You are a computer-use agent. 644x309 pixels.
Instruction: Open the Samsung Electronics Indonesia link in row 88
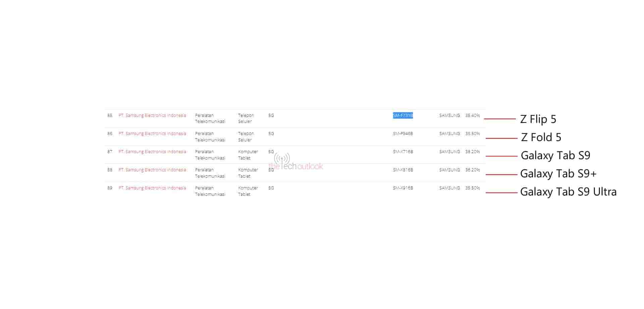tap(152, 170)
